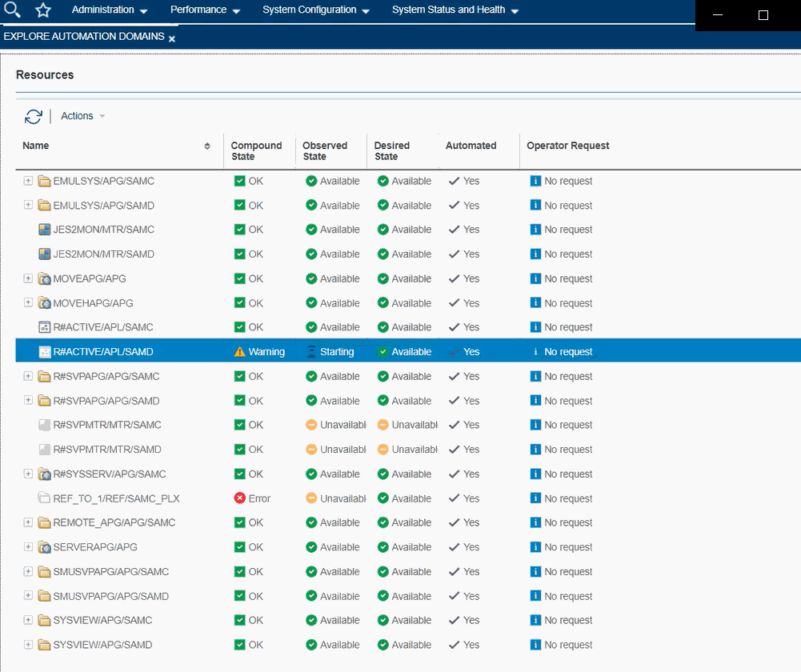Screen dimensions: 801x672
Task: Click the Warning icon on the R#ACTIVE/APL/SAMD row
Action: [x=238, y=351]
